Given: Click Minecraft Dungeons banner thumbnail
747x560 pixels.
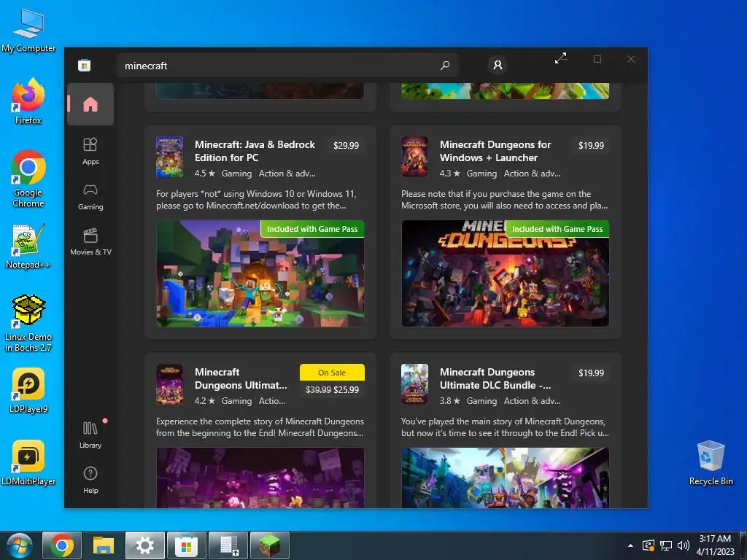Looking at the screenshot, I should (505, 273).
